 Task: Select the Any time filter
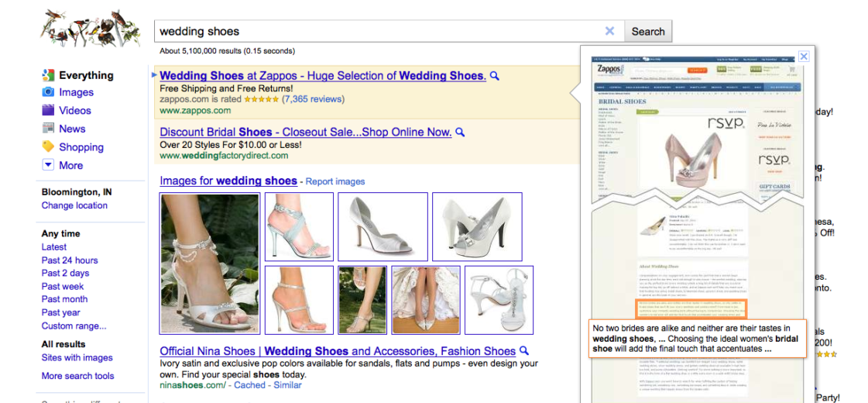point(60,233)
